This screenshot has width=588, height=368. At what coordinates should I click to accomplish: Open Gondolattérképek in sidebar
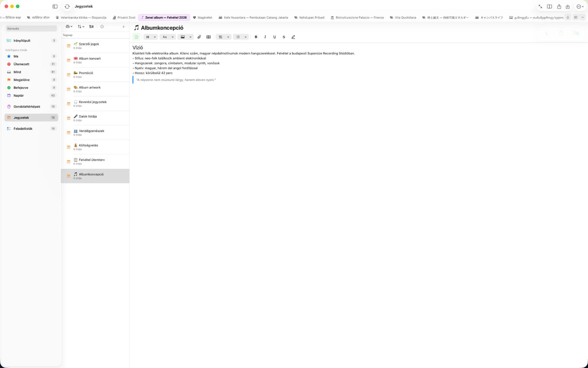pyautogui.click(x=31, y=107)
